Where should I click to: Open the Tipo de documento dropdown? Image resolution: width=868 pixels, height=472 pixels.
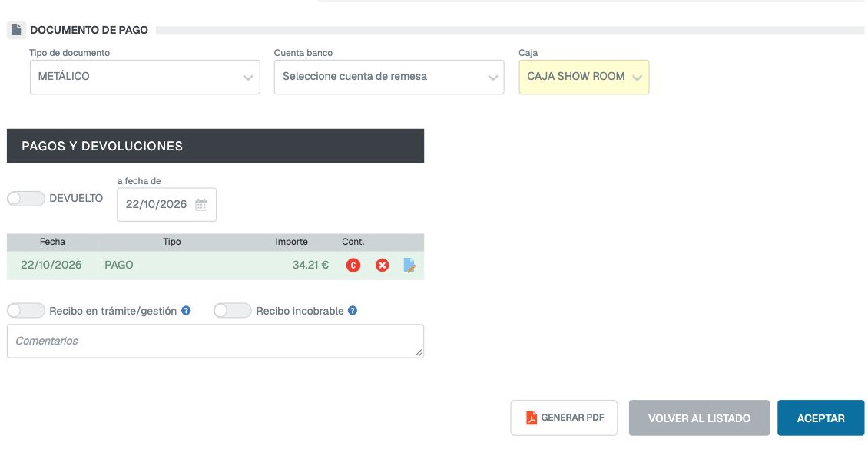click(x=145, y=77)
